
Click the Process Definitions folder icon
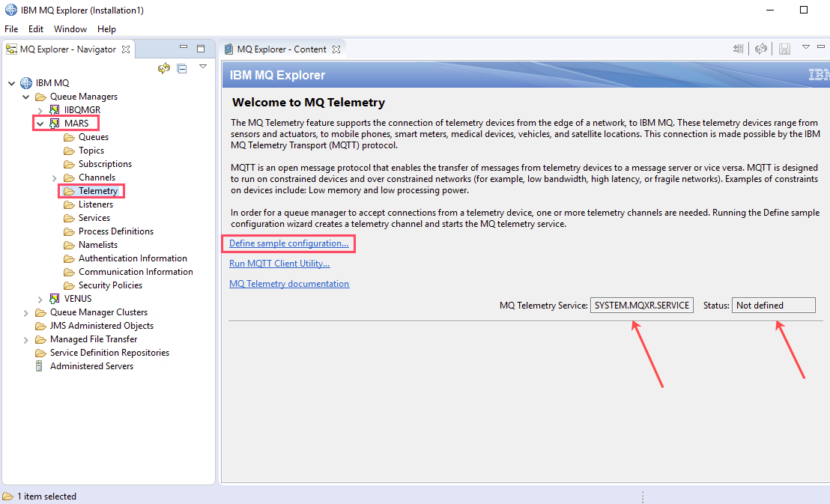pos(69,232)
